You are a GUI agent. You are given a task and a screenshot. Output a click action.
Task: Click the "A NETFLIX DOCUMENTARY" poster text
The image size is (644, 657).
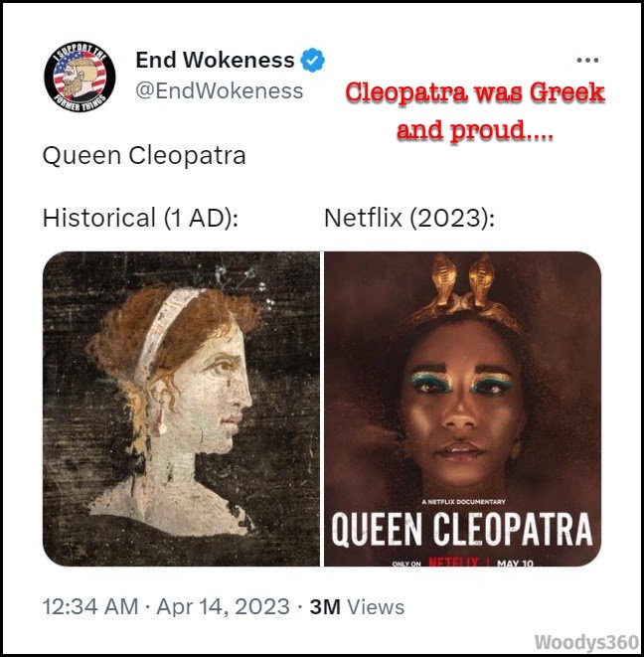pos(463,502)
